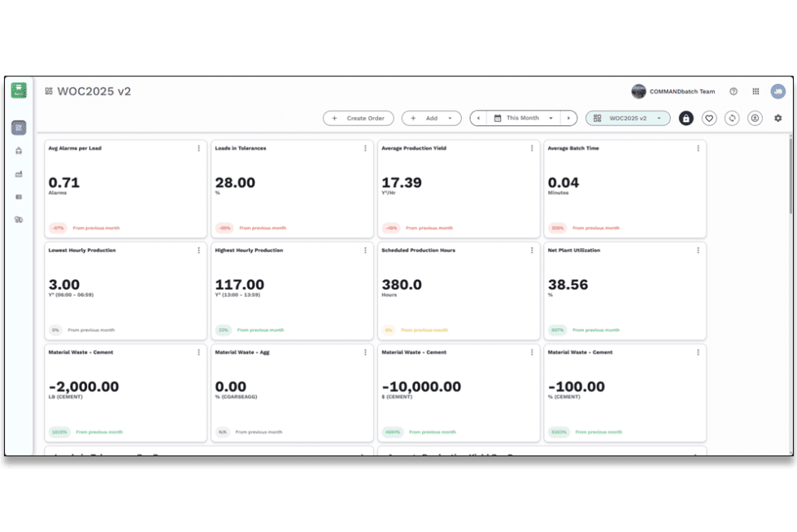The width and height of the screenshot is (797, 532).
Task: Click the Create Order button
Action: (x=359, y=118)
